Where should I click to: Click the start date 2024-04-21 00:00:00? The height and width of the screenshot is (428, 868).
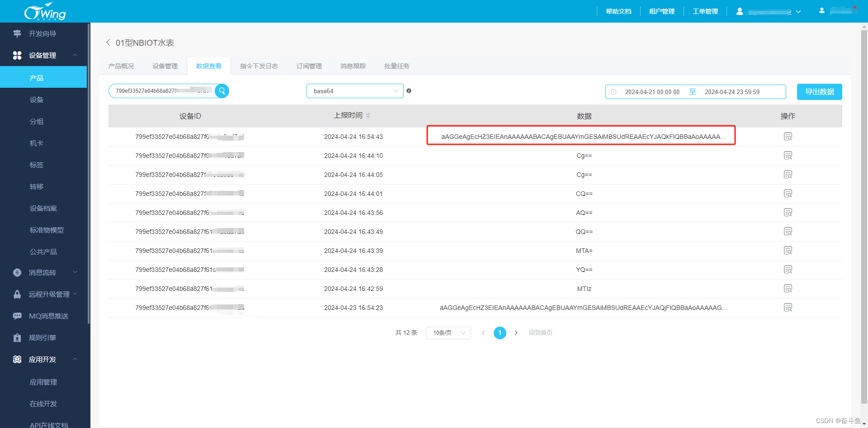[x=652, y=92]
